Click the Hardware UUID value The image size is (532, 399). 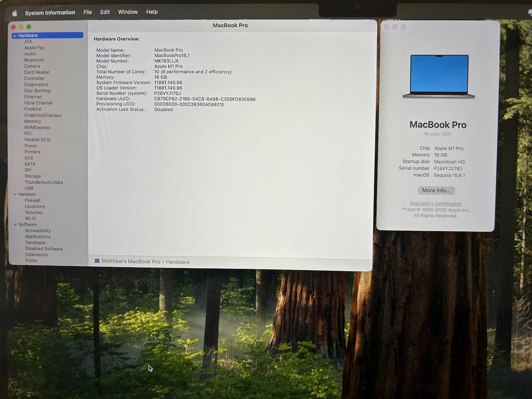point(205,99)
